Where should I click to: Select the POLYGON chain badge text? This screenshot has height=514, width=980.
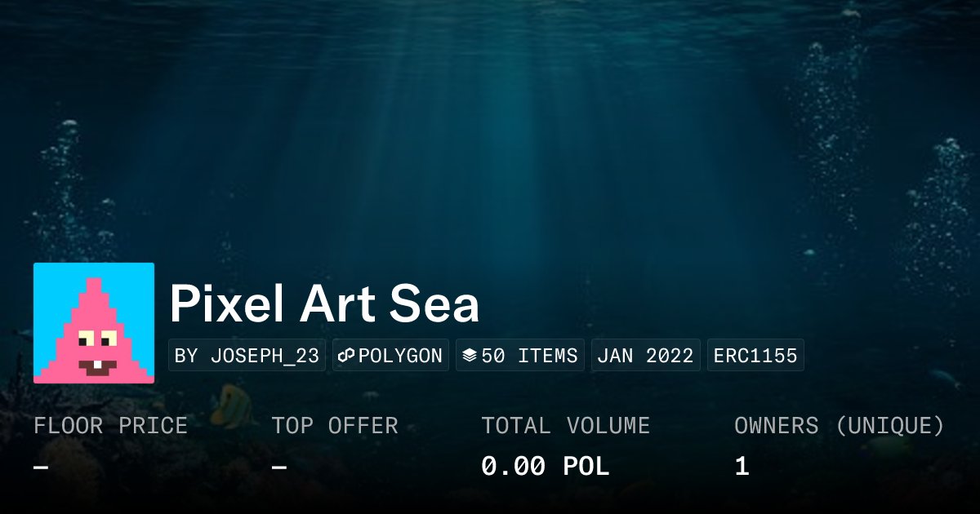coord(400,356)
